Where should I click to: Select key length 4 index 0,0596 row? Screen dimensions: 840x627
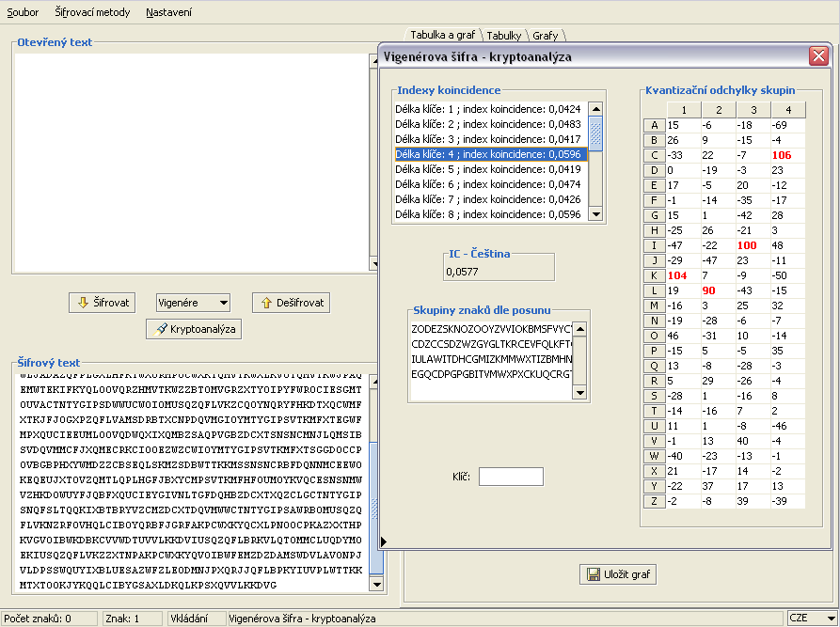pyautogui.click(x=491, y=154)
